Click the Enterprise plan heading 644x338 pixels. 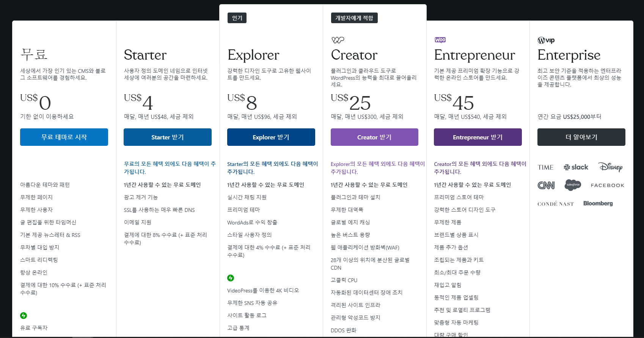569,55
